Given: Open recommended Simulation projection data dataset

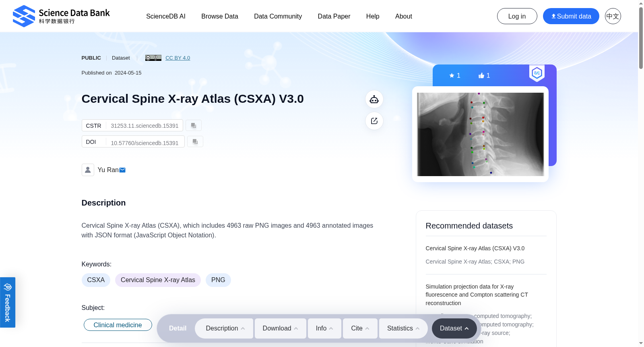Looking at the screenshot, I should 477,295.
